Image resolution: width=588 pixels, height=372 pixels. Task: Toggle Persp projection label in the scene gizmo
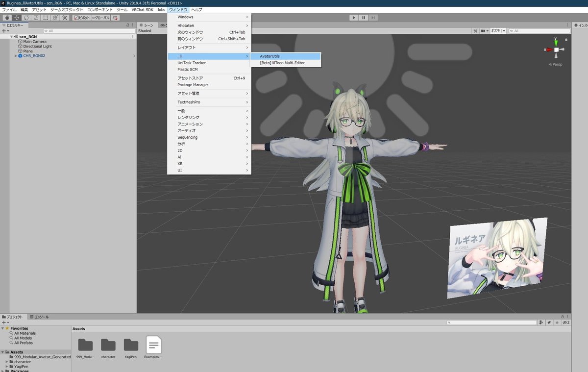point(555,64)
